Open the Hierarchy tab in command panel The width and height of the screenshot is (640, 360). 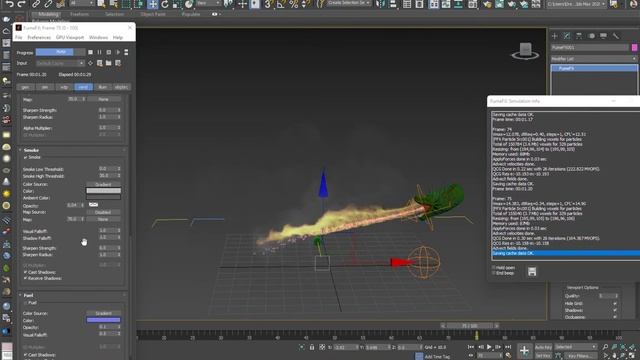[579, 36]
